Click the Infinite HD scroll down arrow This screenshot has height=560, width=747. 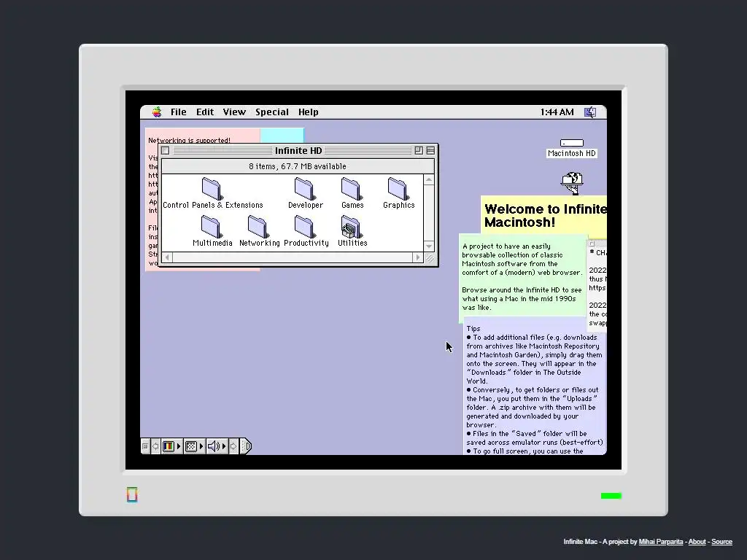[x=429, y=246]
